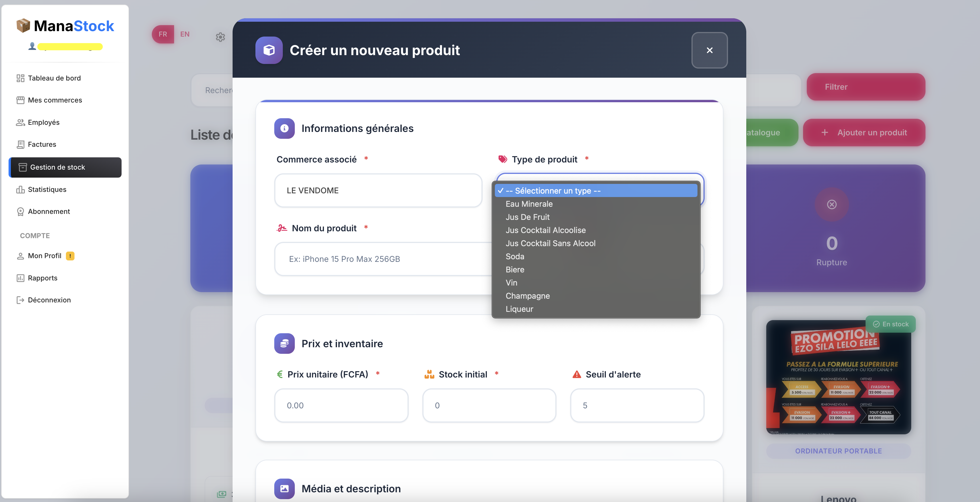Image resolution: width=980 pixels, height=502 pixels.
Task: Click the info icon beside Informations générales
Action: 284,128
